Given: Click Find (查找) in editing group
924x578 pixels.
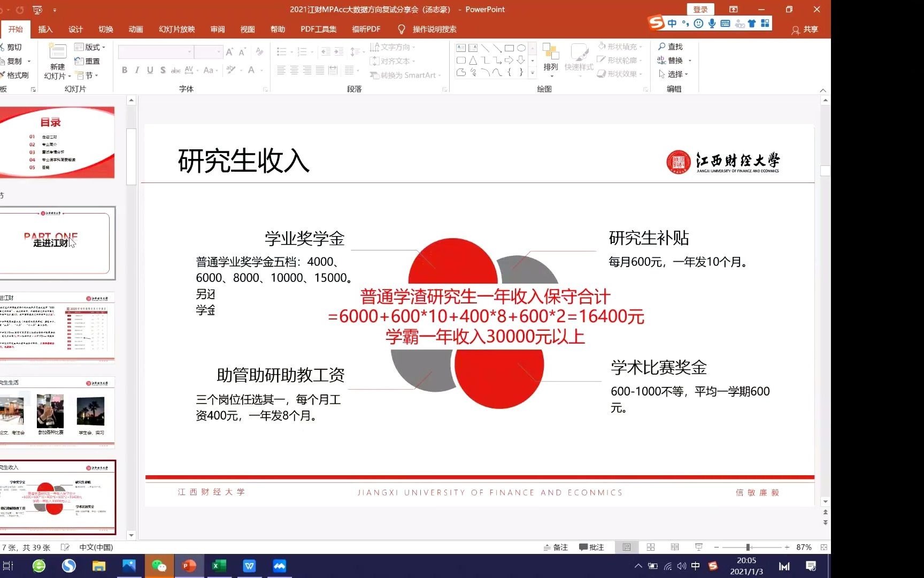Looking at the screenshot, I should (671, 47).
